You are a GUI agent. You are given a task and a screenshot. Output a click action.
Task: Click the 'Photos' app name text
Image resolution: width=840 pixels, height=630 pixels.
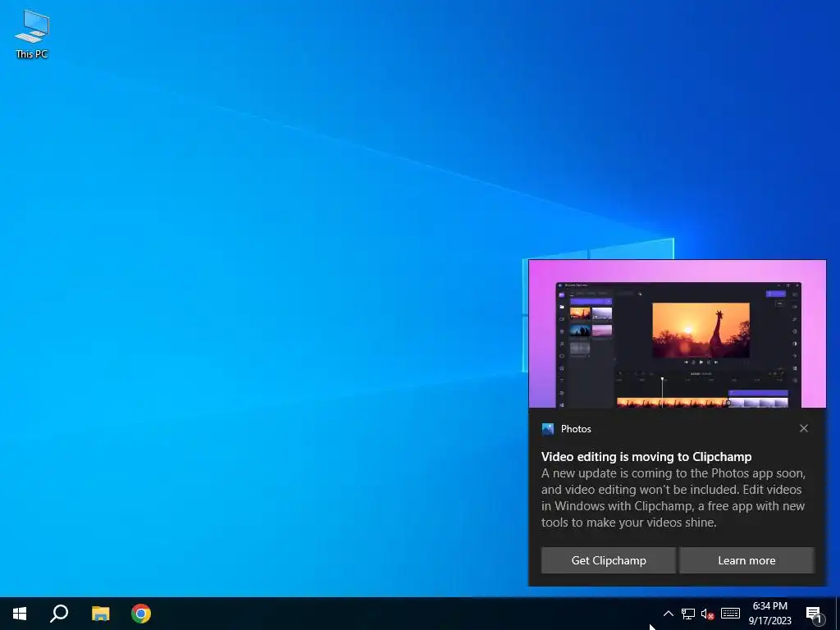tap(576, 428)
